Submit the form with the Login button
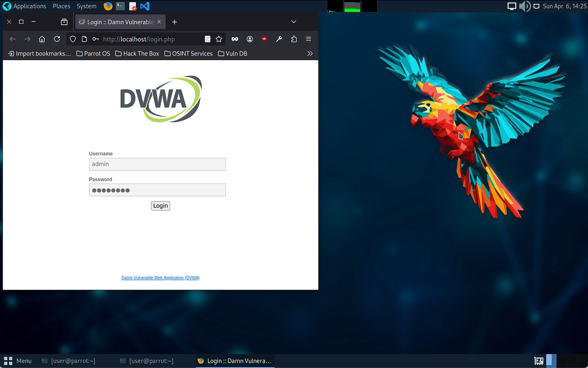 161,206
